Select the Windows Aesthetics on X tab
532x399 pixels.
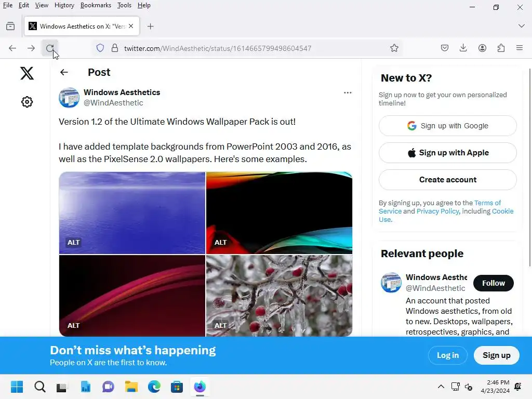pyautogui.click(x=82, y=26)
